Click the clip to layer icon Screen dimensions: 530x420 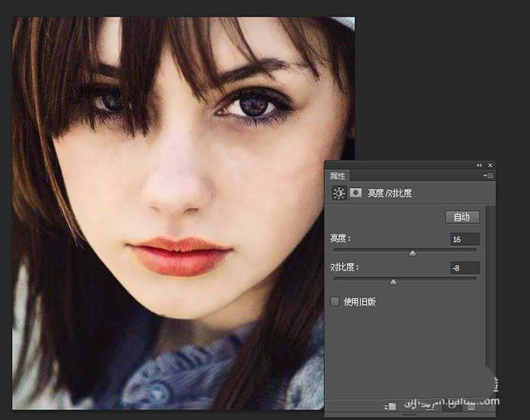391,406
